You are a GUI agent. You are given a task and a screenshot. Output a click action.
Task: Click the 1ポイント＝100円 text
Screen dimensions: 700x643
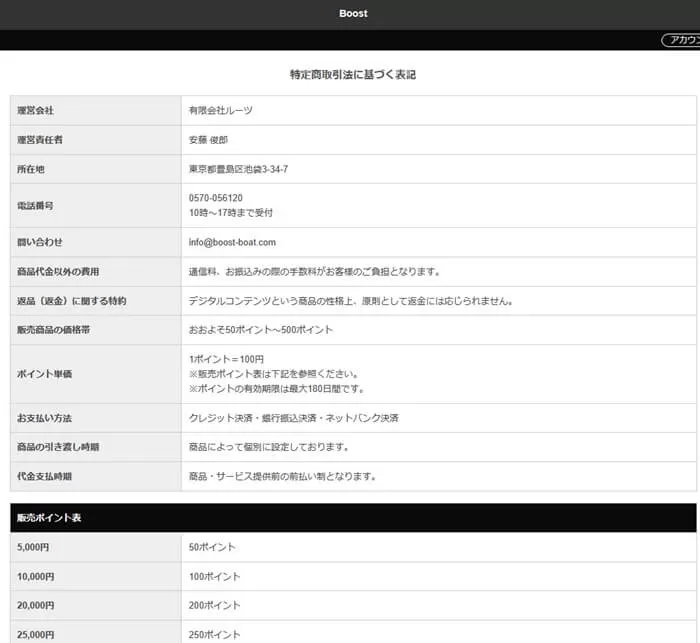[x=226, y=359]
